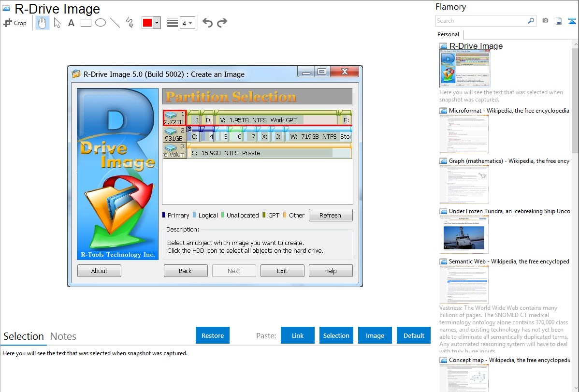Viewport: 579px width, 392px height.
Task: Maximize the R-Drive Image dialog
Action: point(322,72)
